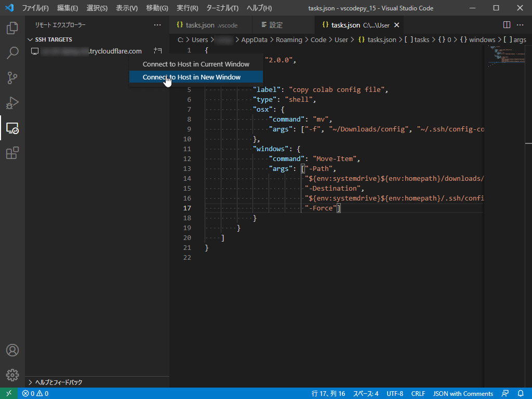Open the Extensions icon
Viewport: 532px width, 399px height.
[x=12, y=153]
